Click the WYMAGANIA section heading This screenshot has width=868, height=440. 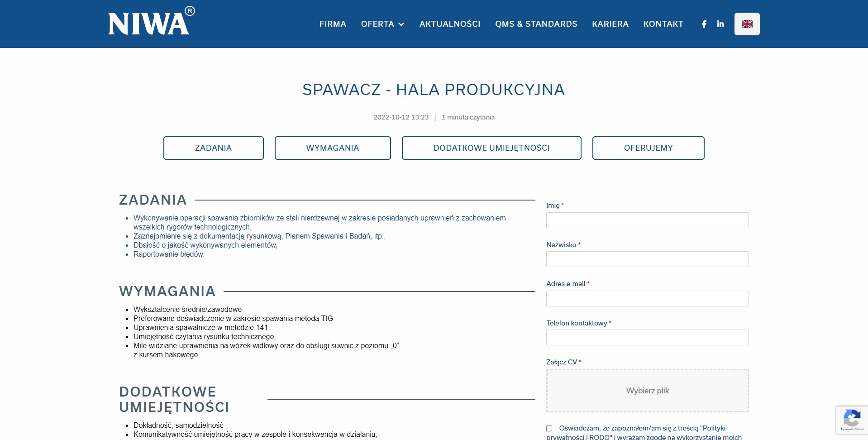pyautogui.click(x=167, y=291)
